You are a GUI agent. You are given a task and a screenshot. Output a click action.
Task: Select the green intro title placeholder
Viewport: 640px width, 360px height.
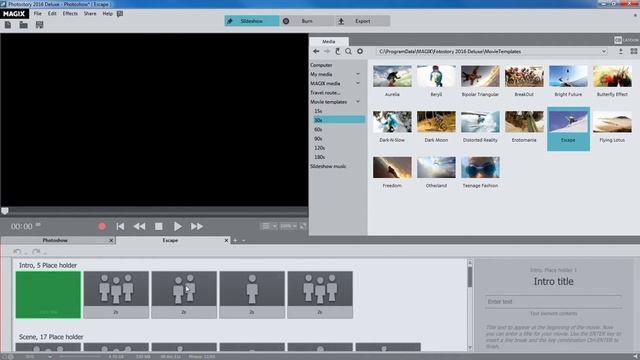48,295
